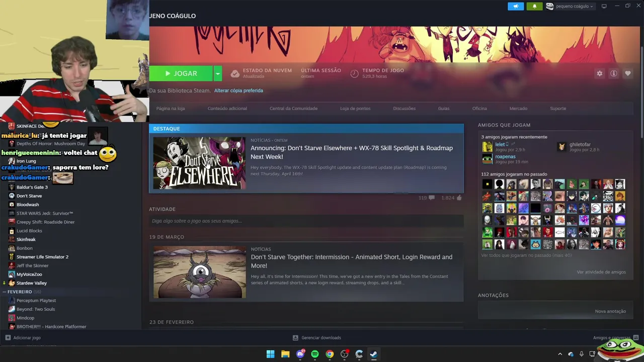The width and height of the screenshot is (644, 362).
Task: Add game to favorites heart icon
Action: click(x=628, y=73)
